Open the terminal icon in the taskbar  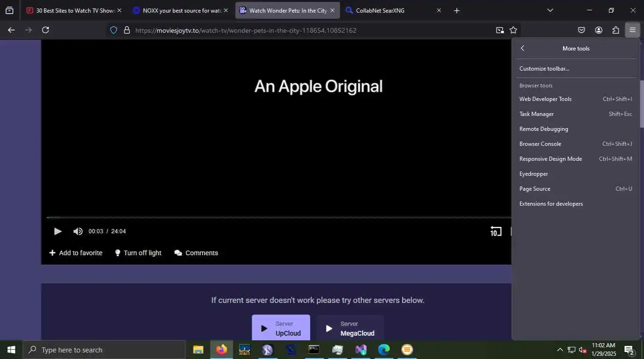[x=314, y=350]
